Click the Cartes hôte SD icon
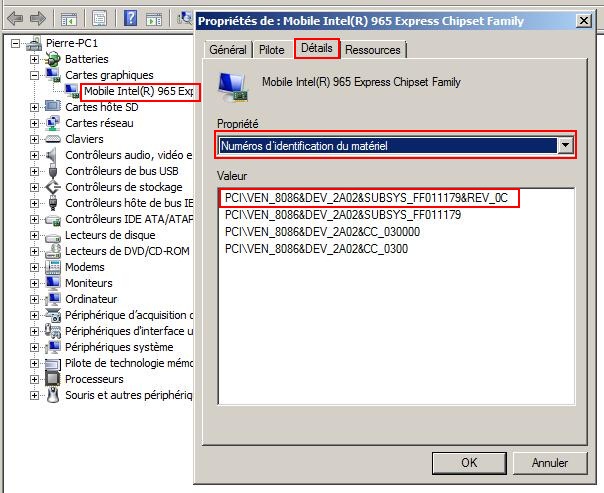This screenshot has width=604, height=493. tap(53, 107)
